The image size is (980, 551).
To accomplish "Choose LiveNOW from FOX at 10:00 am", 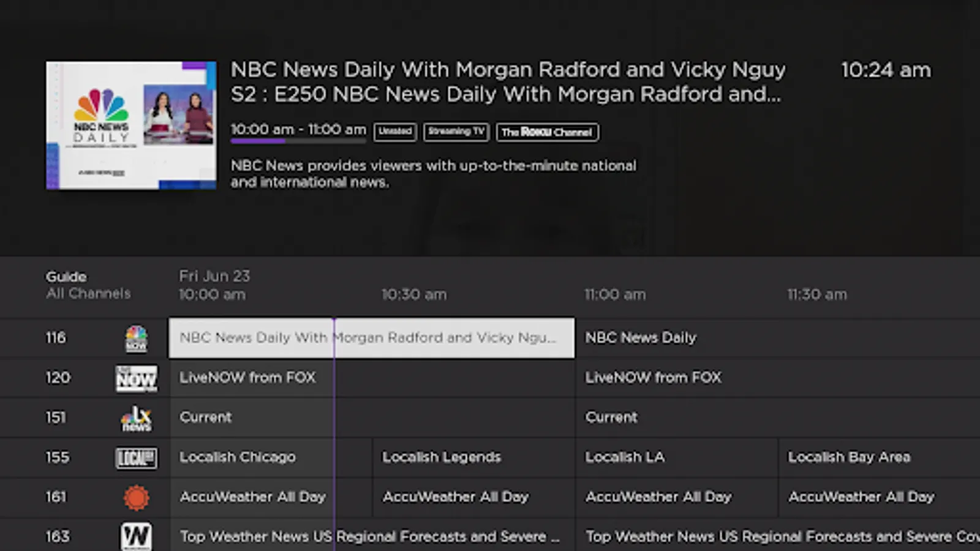I will (x=372, y=378).
